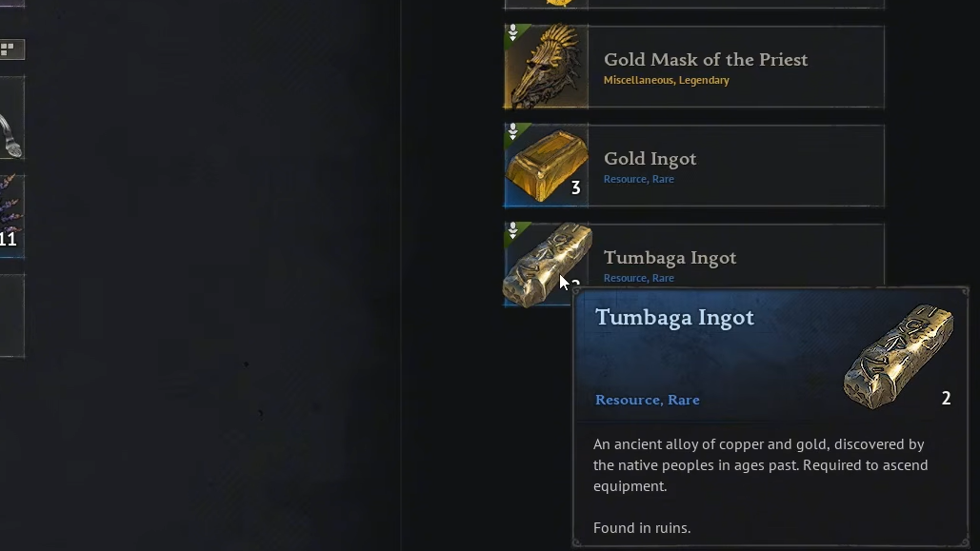
Task: Click the Gold Ingot quantity number 3
Action: [575, 187]
